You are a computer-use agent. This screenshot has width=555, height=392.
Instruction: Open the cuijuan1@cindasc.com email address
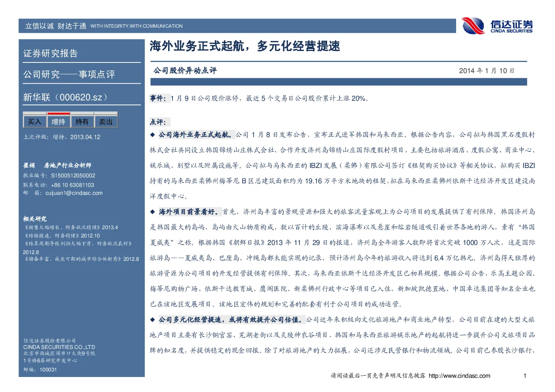(x=74, y=193)
